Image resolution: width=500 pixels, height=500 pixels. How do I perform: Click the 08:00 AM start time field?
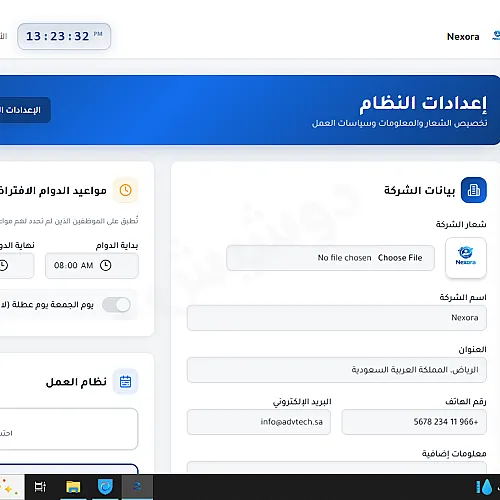coord(92,265)
